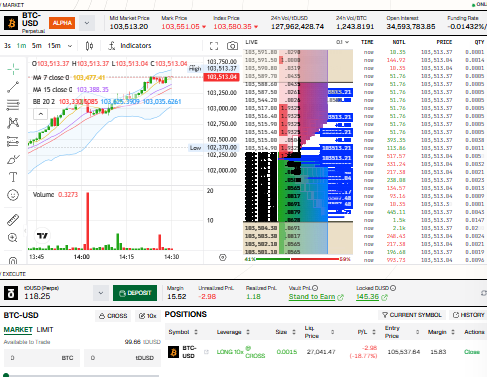Image resolution: width=487 pixels, height=377 pixels.
Task: Open the order book 0.1 grouping dropdown
Action: [342, 42]
